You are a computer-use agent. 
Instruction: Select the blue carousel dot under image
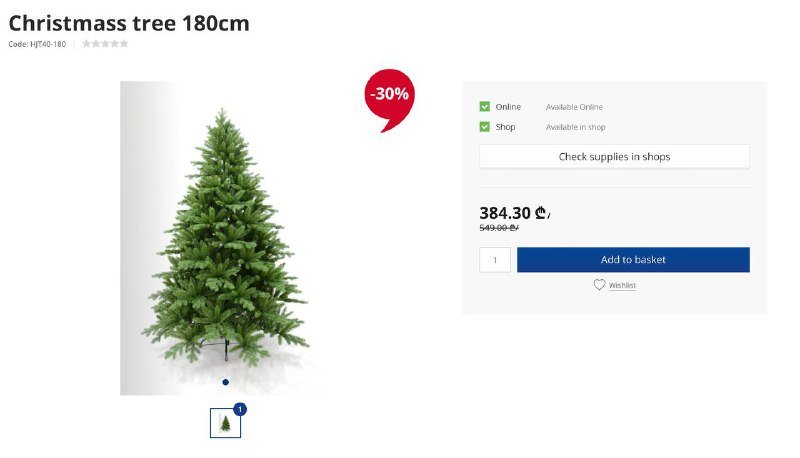[226, 382]
